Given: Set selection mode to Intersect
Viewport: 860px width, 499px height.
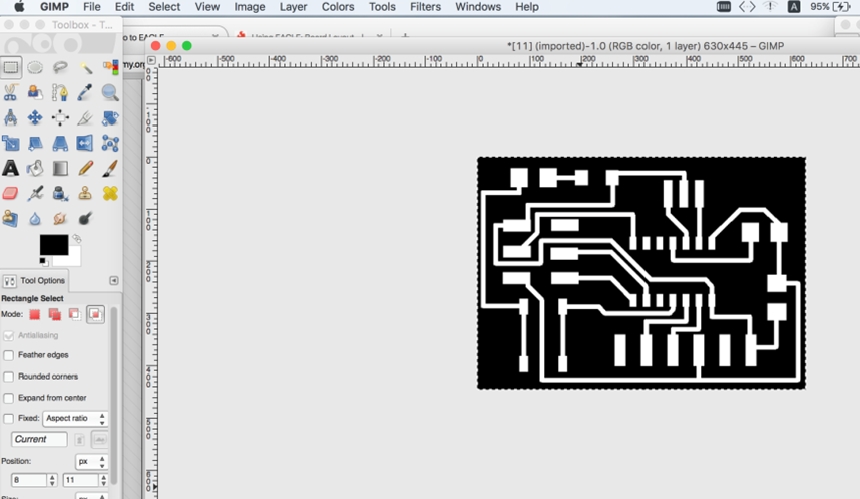Looking at the screenshot, I should [95, 314].
